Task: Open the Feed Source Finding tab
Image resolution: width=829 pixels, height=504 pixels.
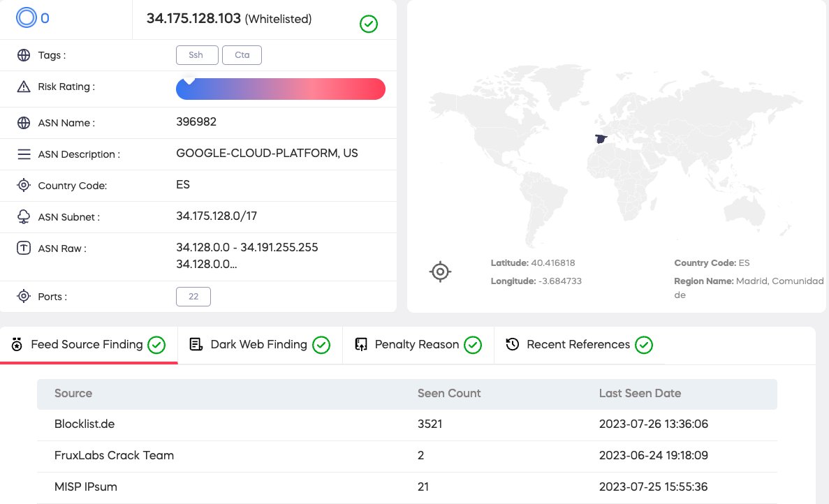Action: point(89,345)
